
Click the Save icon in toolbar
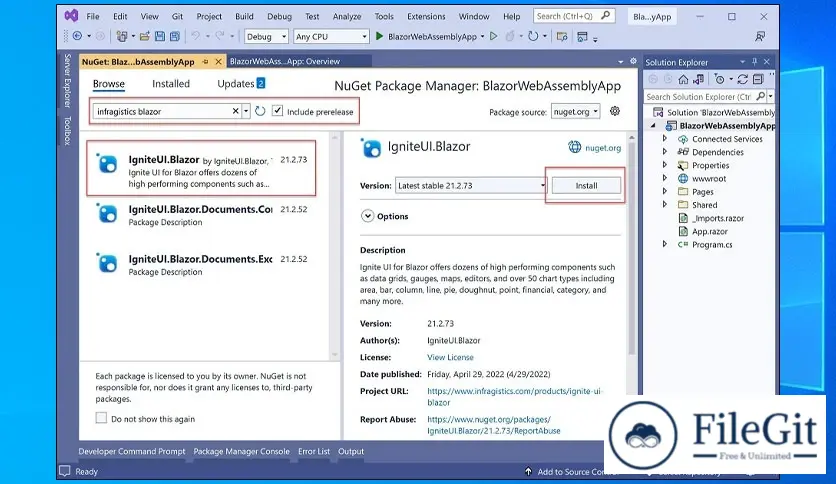(x=159, y=36)
